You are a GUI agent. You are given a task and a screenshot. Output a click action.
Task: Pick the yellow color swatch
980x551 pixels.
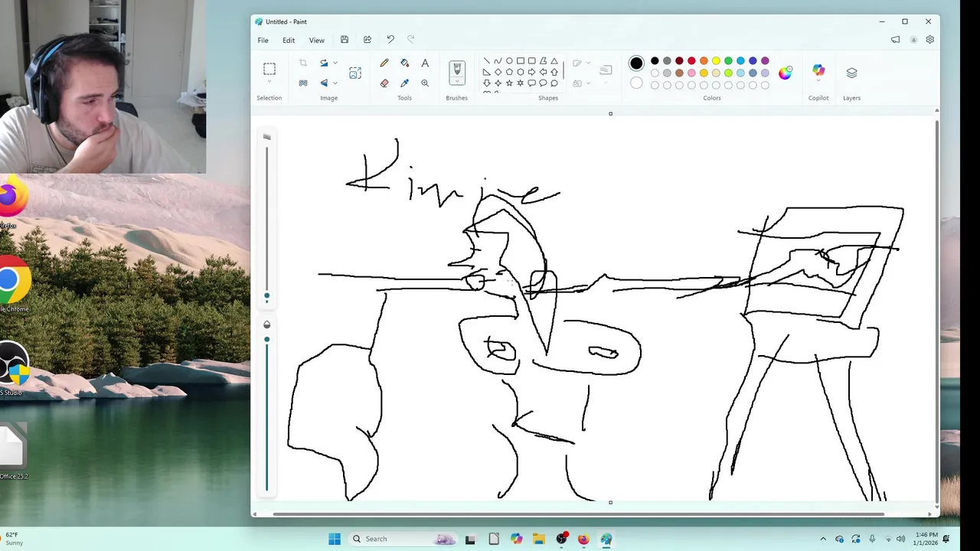(716, 60)
